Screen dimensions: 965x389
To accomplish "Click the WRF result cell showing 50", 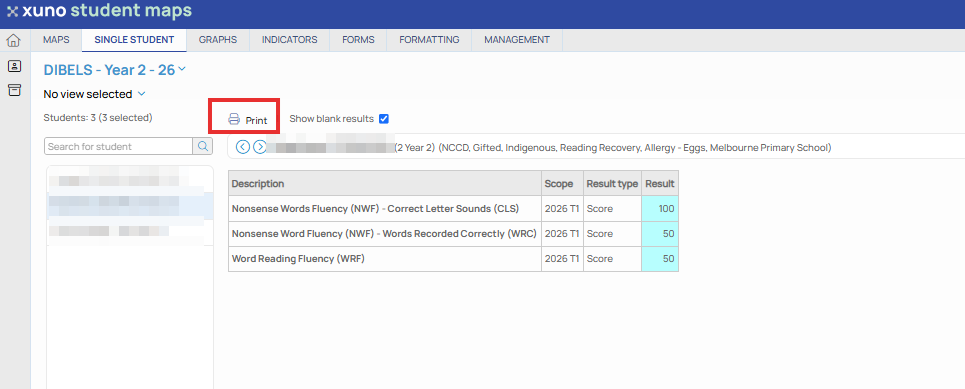I will (x=660, y=259).
